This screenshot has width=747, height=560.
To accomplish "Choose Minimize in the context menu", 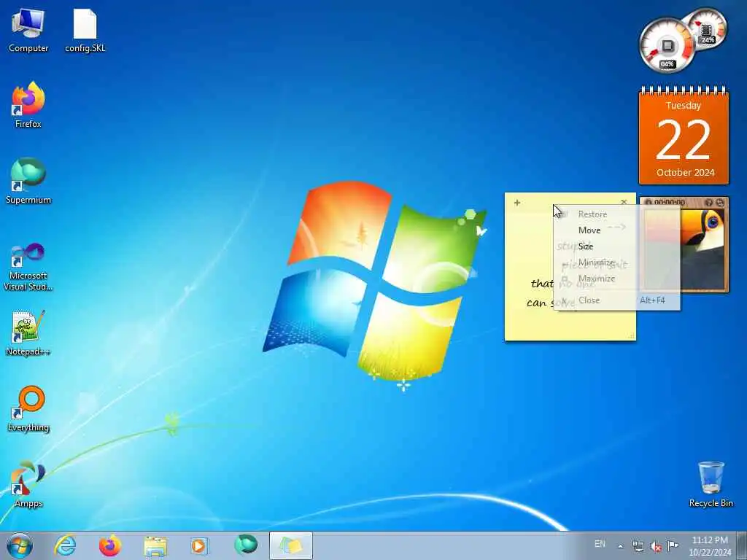I will pyautogui.click(x=616, y=262).
